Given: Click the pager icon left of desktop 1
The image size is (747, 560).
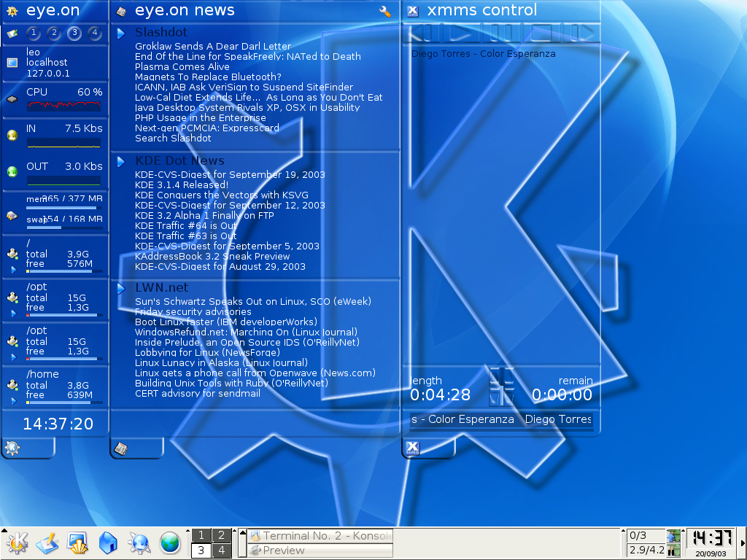Looking at the screenshot, I should click(12, 34).
